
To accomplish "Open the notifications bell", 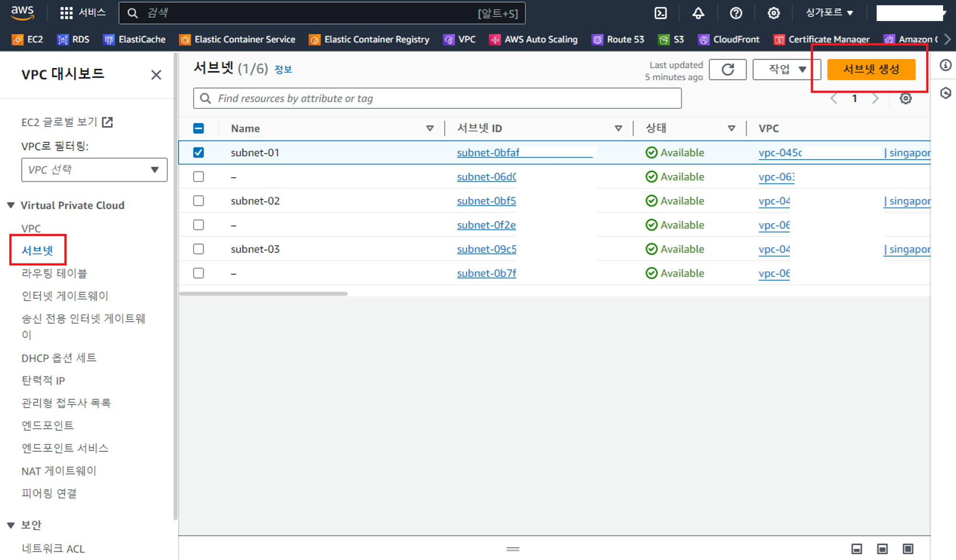I will pos(698,13).
